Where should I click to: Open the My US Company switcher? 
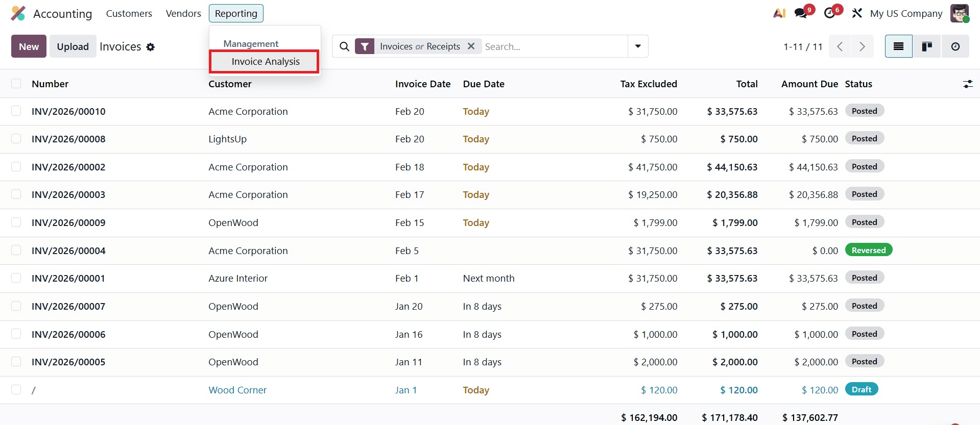click(x=906, y=14)
